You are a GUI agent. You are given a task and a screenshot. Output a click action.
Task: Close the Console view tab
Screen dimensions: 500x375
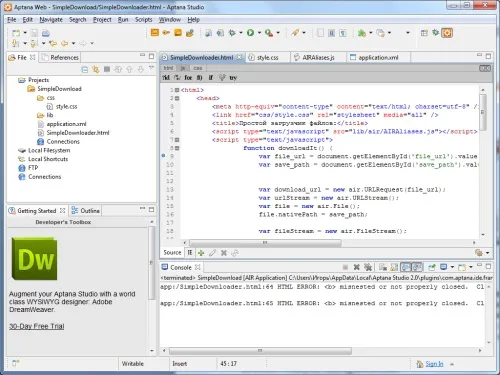tap(198, 267)
